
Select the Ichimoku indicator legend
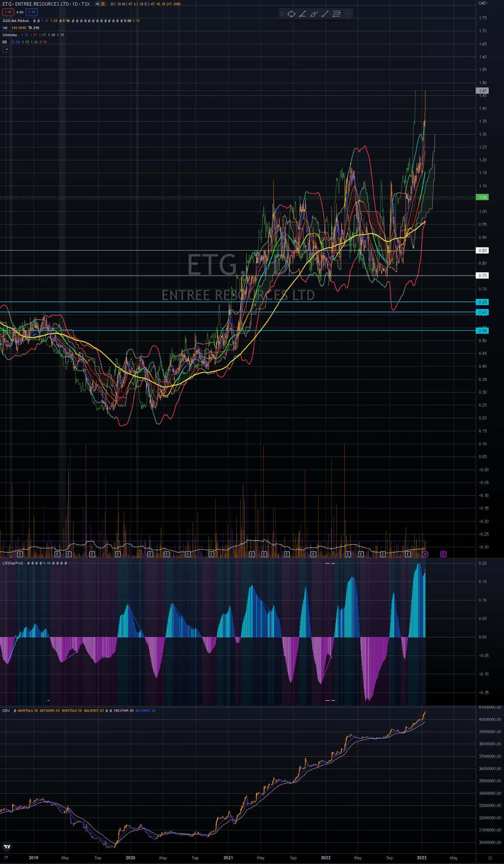click(x=10, y=35)
